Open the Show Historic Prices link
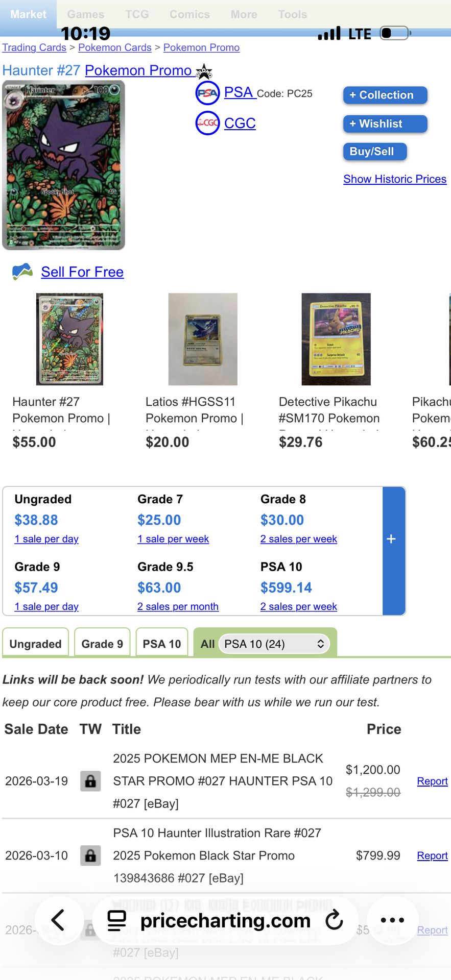This screenshot has height=980, width=451. 395,179
